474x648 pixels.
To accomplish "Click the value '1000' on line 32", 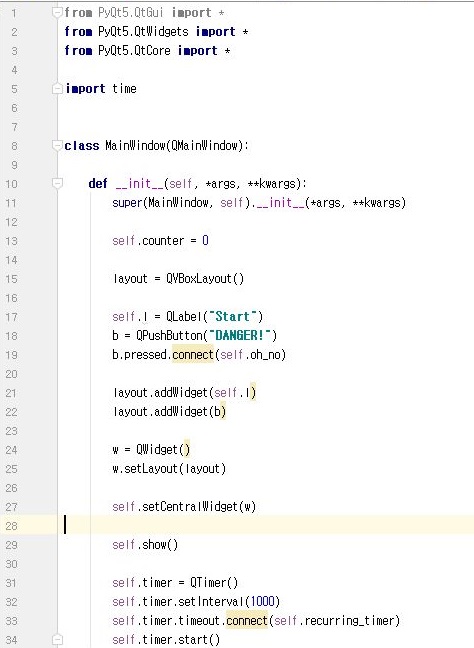I will [262, 602].
